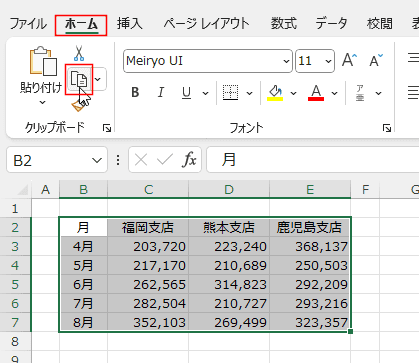
Task: Open the underline style dropdown arrow
Action: pos(206,93)
